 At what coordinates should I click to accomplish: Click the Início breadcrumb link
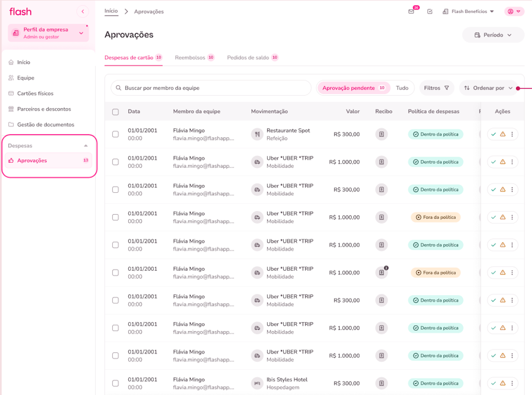111,11
